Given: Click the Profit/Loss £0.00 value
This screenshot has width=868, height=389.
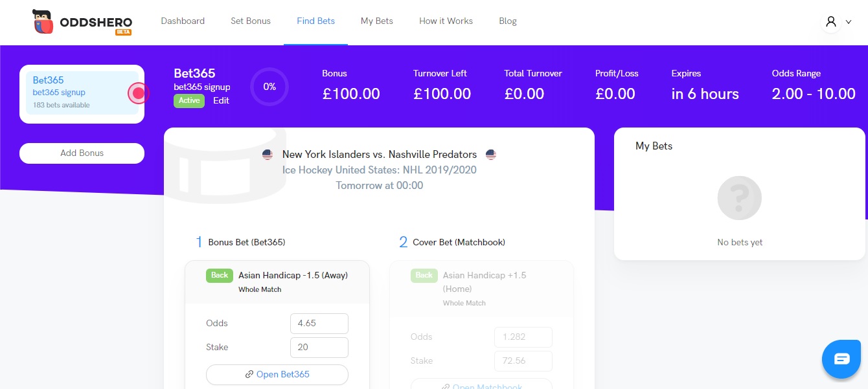Looking at the screenshot, I should [x=615, y=94].
